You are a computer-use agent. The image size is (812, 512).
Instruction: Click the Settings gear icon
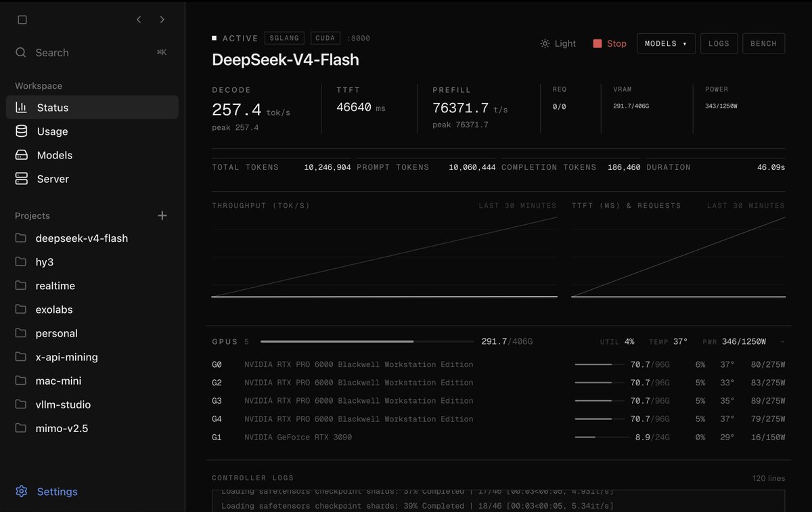pyautogui.click(x=21, y=491)
